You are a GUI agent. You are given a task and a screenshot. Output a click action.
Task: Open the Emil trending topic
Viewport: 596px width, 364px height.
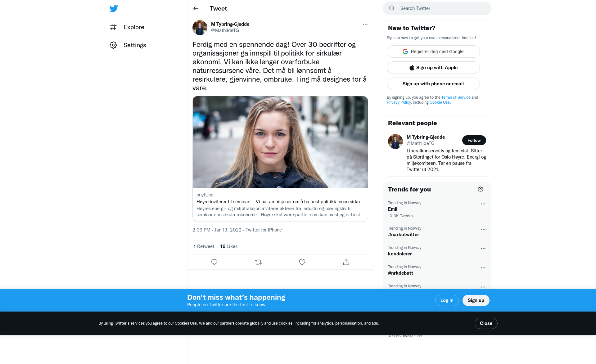(437, 209)
